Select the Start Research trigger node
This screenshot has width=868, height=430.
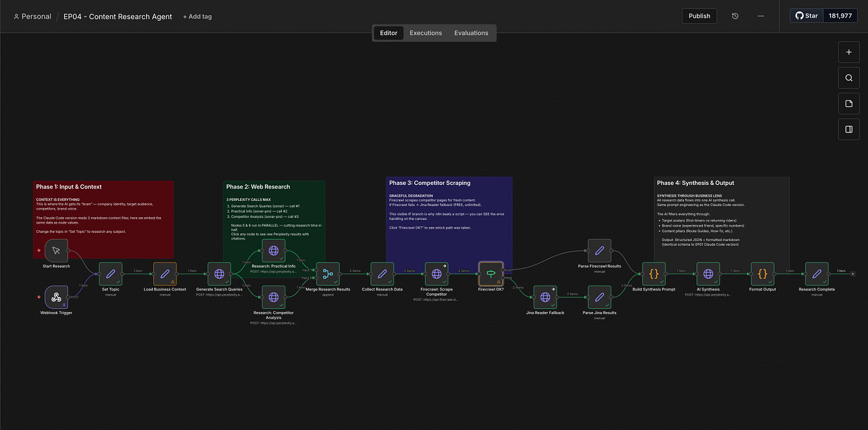[55, 250]
